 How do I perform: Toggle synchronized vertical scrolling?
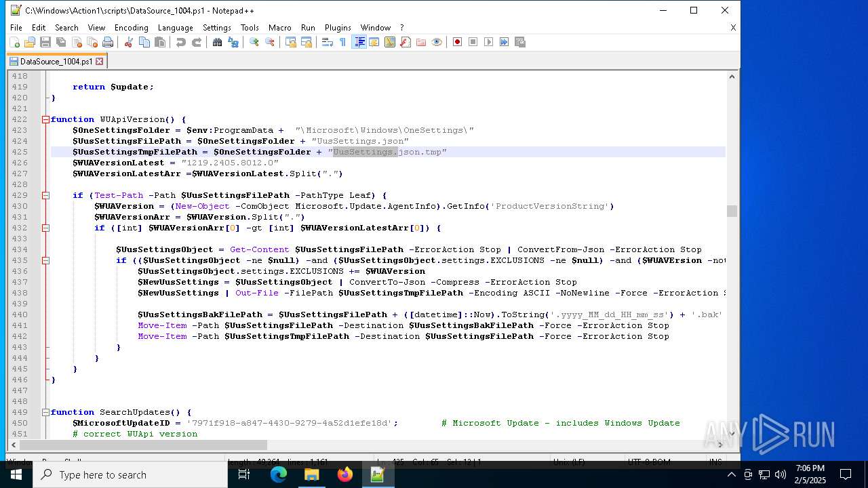coord(290,42)
